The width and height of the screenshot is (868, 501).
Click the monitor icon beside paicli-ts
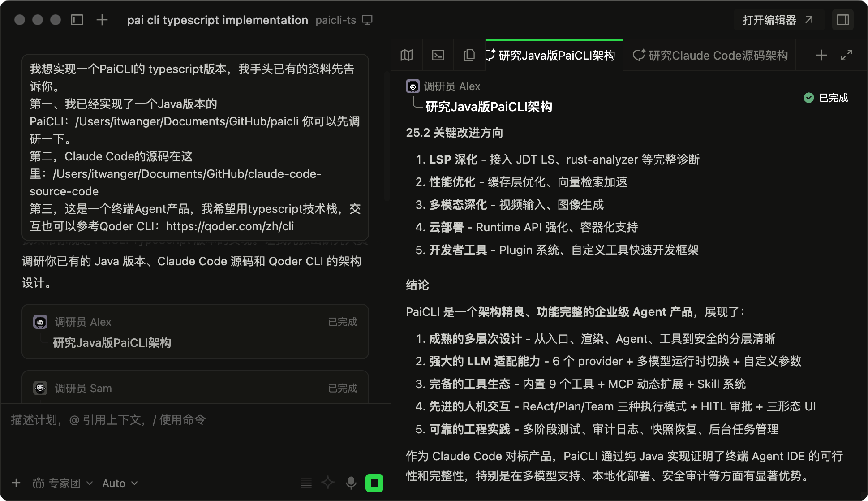(367, 20)
